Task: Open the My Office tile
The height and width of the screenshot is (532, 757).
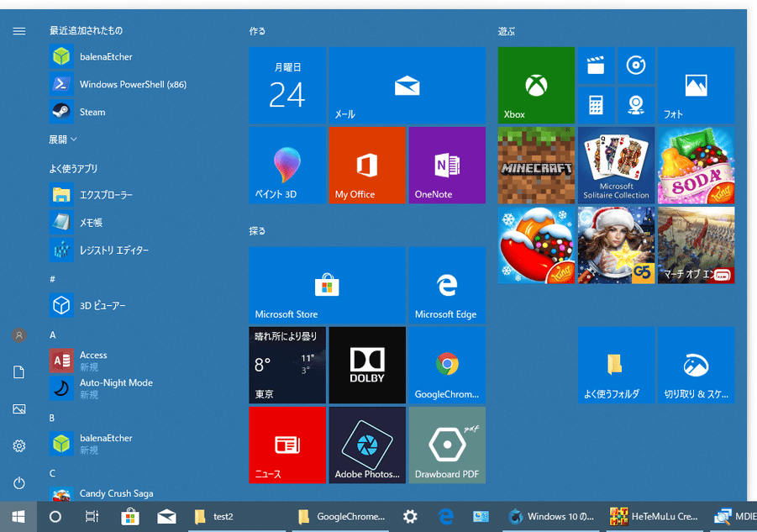Action: [x=367, y=165]
